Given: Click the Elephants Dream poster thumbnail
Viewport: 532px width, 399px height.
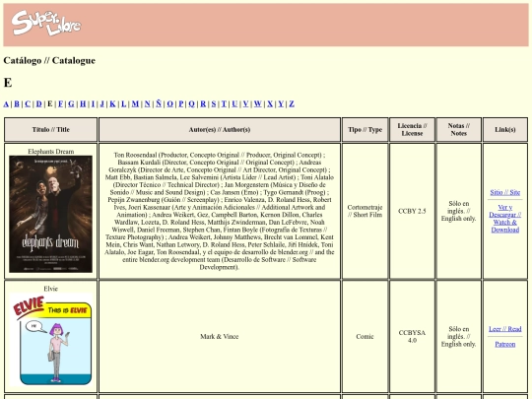Looking at the screenshot, I should (50, 214).
